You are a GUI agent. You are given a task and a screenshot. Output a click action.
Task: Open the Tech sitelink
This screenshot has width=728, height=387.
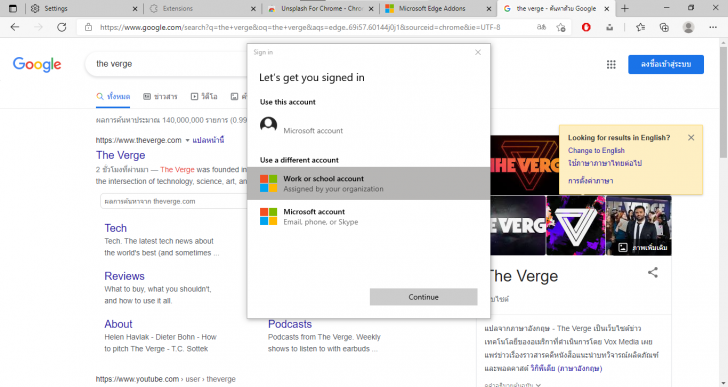point(115,228)
